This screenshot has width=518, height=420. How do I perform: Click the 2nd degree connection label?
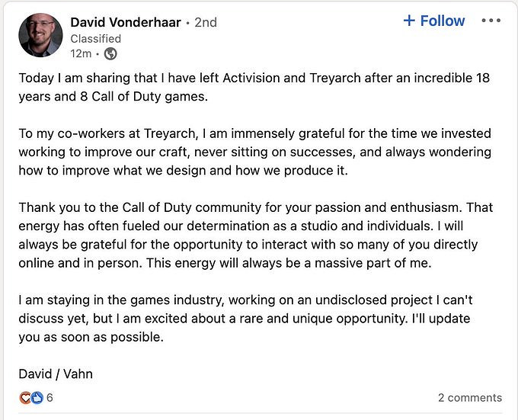point(206,23)
